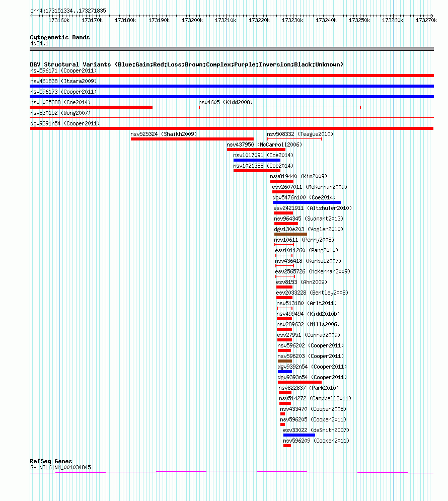Click nsv289632 (Mills2006) label
448x501 pixels.
308,324
